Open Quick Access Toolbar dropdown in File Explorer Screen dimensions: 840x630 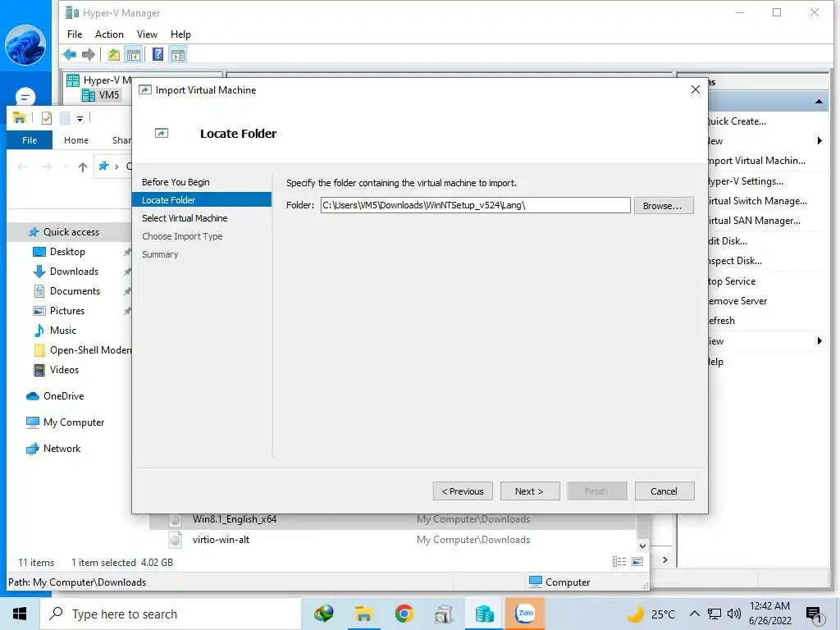(x=80, y=118)
